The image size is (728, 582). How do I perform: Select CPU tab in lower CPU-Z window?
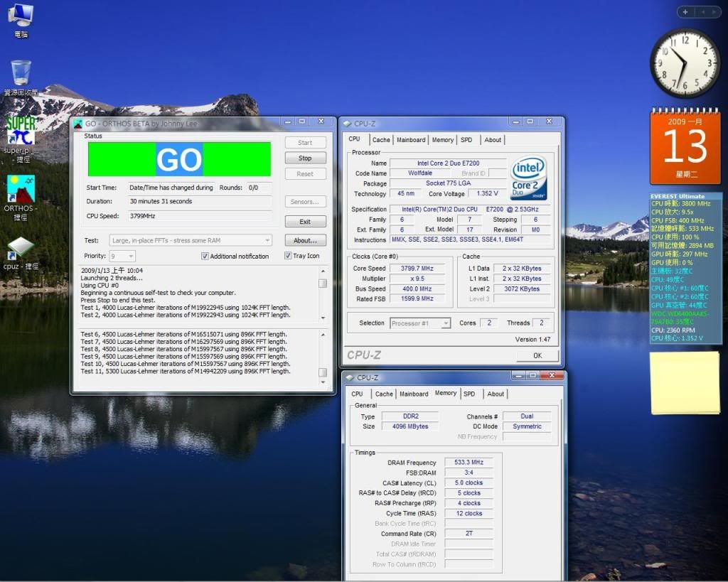point(357,394)
